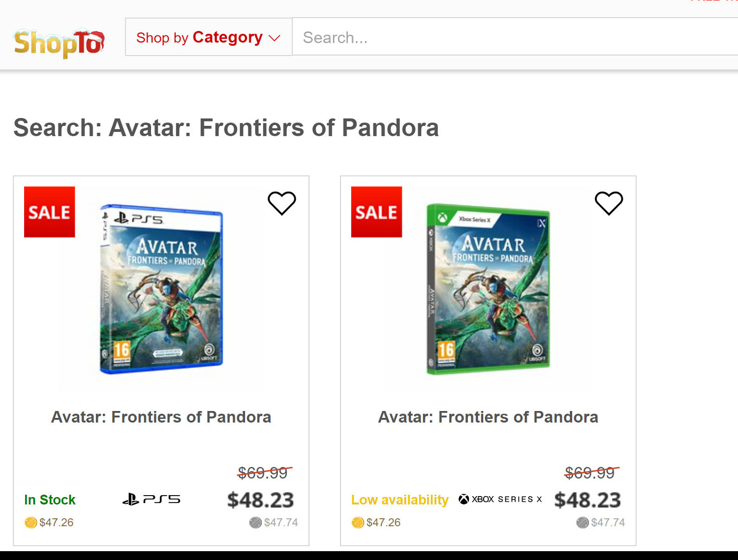The image size is (738, 560).
Task: Click the PS5 platform logo
Action: point(151,500)
